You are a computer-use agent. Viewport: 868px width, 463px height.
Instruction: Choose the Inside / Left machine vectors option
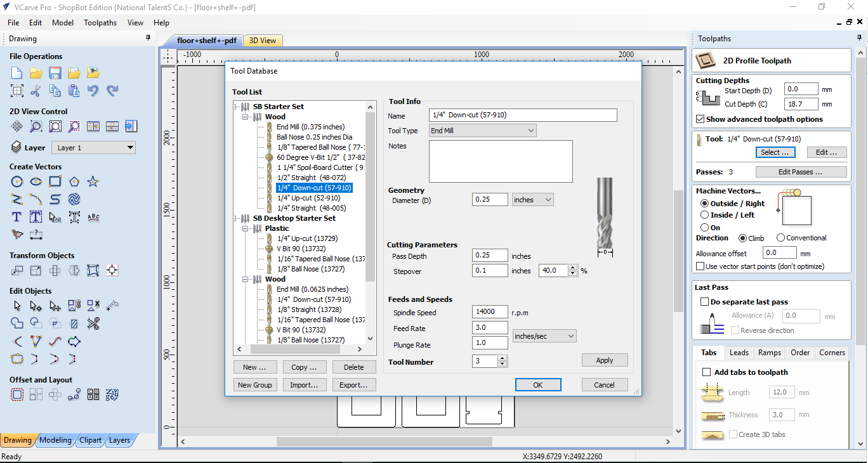point(704,215)
